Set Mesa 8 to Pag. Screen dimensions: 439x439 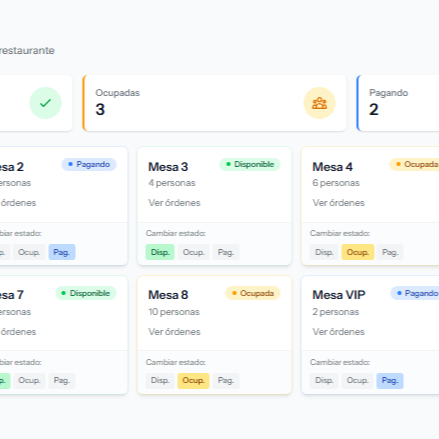[x=226, y=381]
